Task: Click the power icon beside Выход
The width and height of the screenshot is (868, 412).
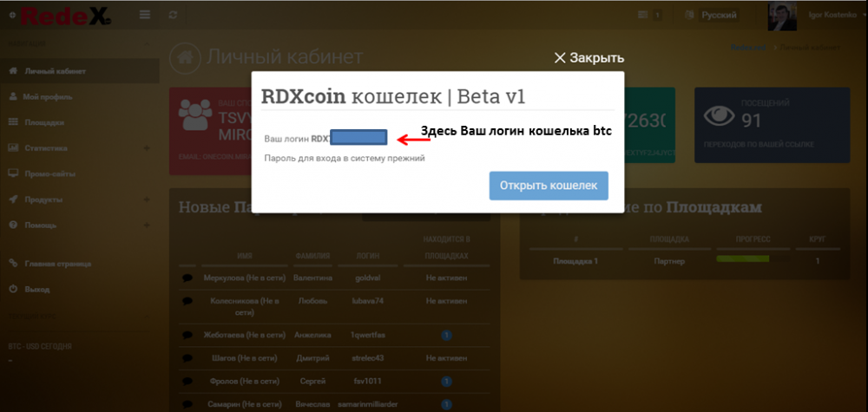Action: [x=13, y=289]
